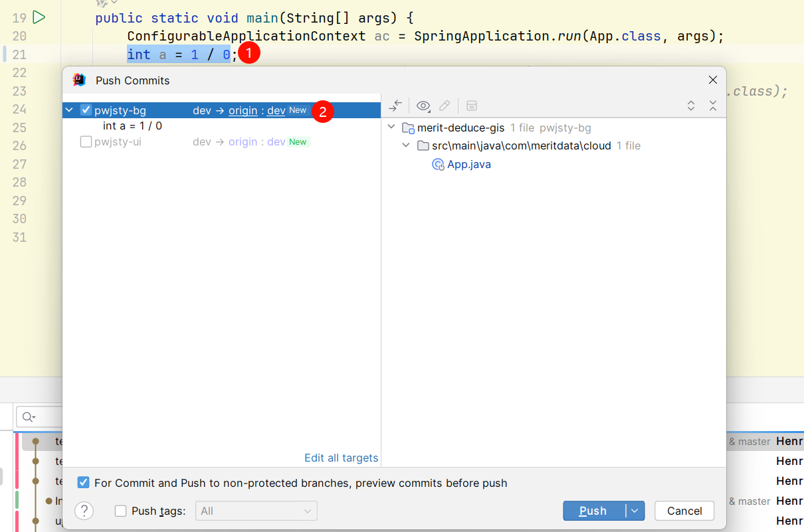Open the Push button dropdown arrow
The image size is (804, 532).
(x=635, y=511)
